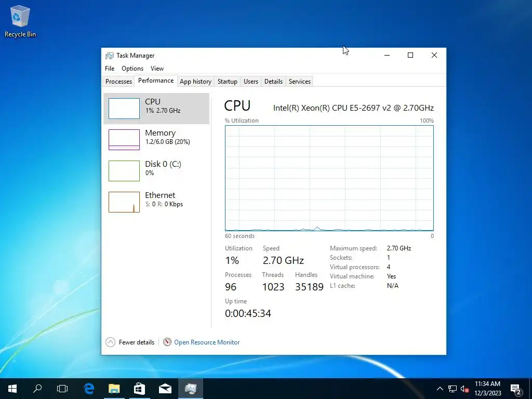
Task: Click the Utilization value 1%
Action: [x=232, y=261]
